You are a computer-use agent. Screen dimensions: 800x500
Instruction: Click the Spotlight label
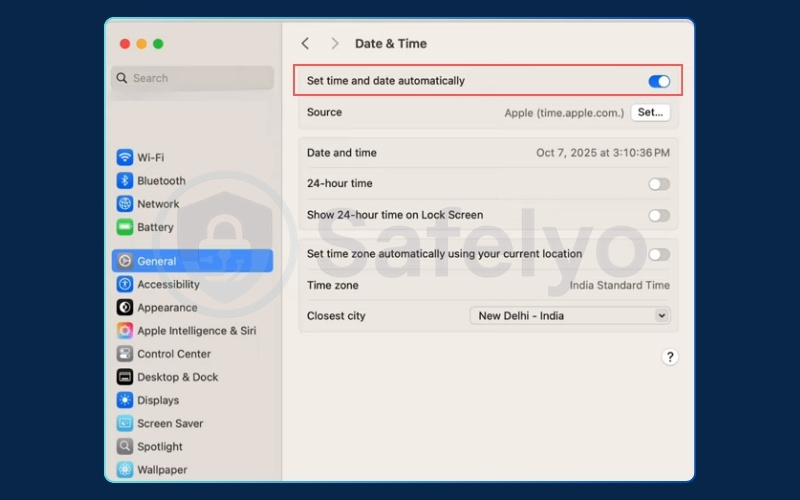(x=160, y=447)
